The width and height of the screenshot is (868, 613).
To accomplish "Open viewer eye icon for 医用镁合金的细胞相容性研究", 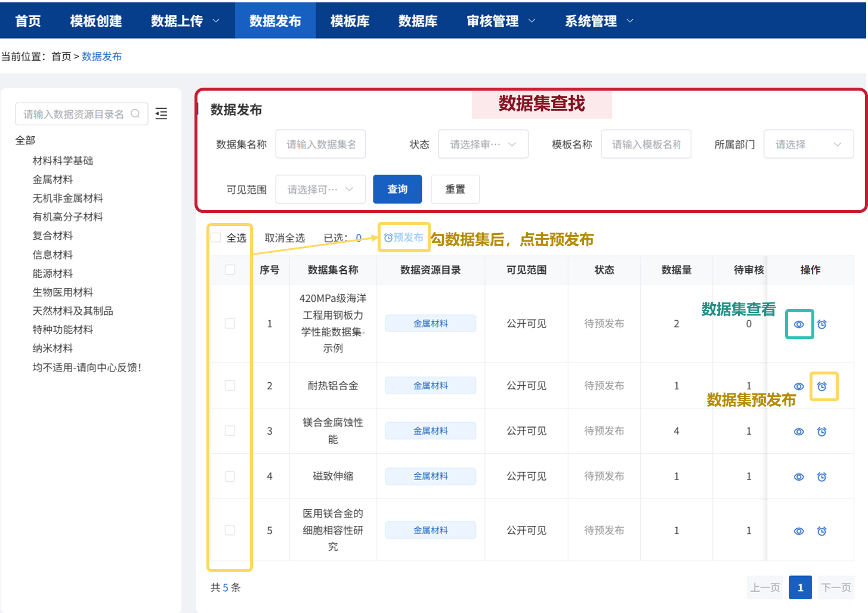I will click(799, 530).
